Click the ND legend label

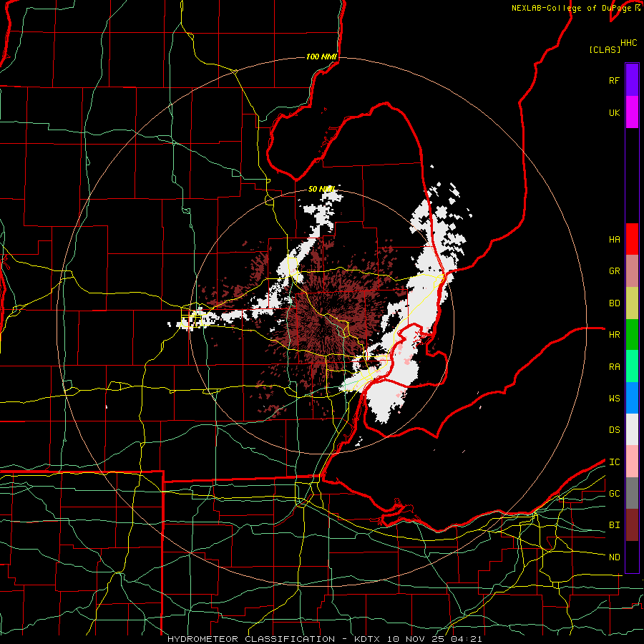[x=614, y=557]
